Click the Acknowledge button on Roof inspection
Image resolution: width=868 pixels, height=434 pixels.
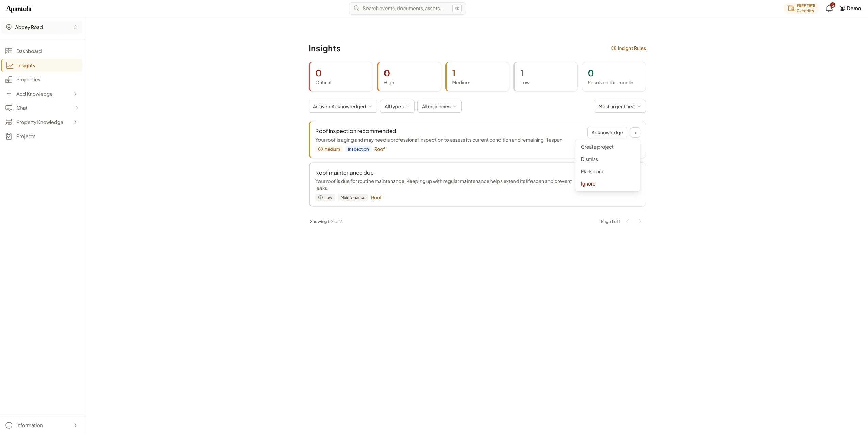point(607,132)
